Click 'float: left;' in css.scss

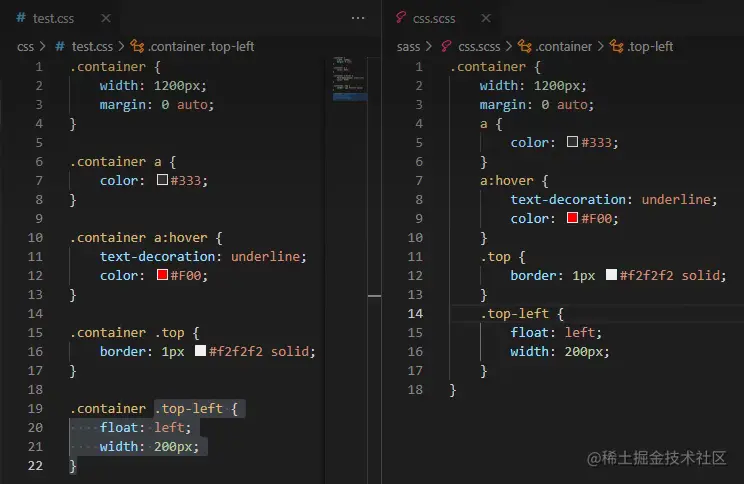[x=556, y=333]
